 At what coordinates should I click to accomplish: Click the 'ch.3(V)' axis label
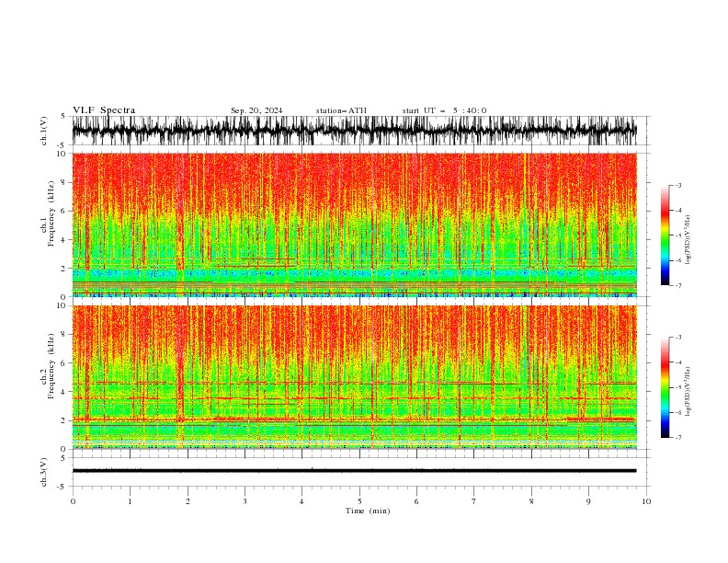click(44, 472)
